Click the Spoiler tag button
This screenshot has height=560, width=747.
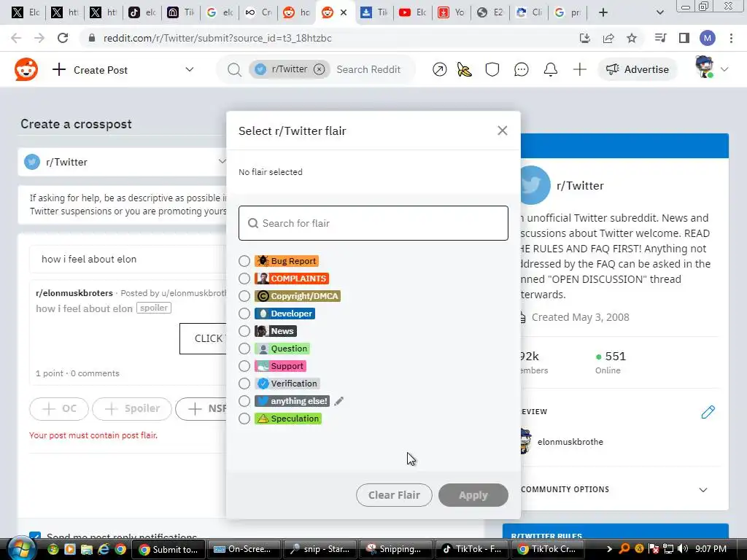click(x=132, y=408)
